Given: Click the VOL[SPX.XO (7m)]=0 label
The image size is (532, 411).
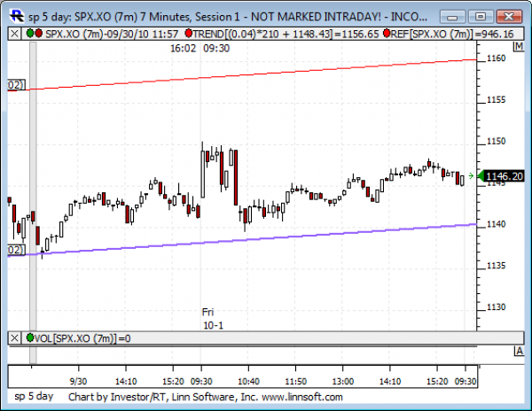Looking at the screenshot, I should 82,338.
